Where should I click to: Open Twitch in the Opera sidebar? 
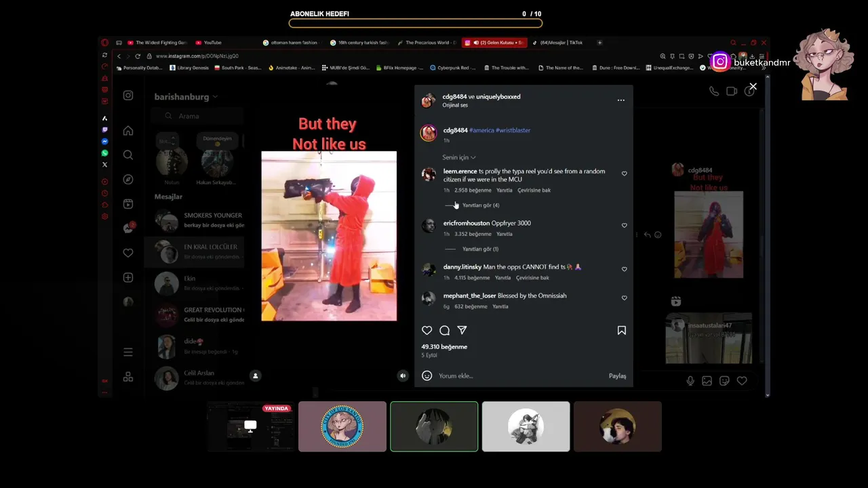[x=104, y=130]
